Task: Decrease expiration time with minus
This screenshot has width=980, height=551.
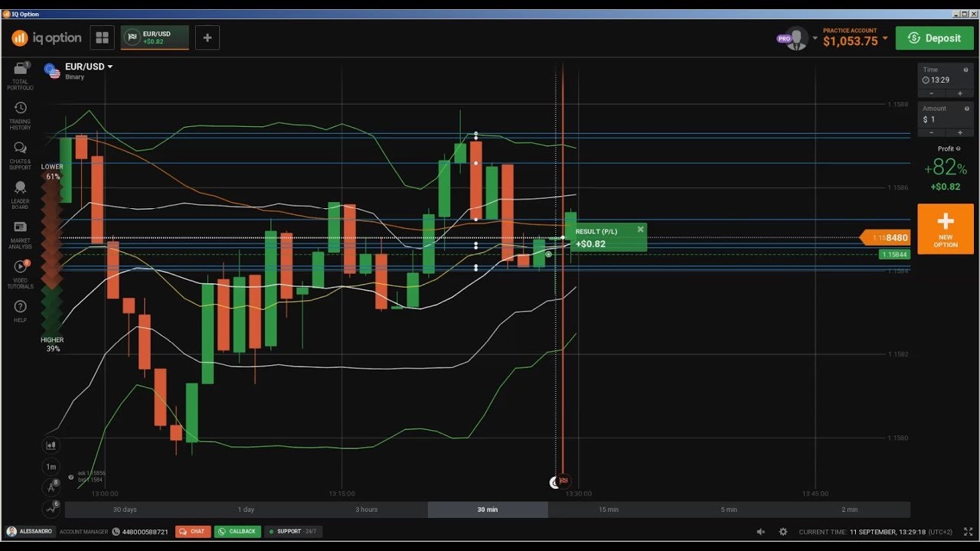Action: [933, 93]
